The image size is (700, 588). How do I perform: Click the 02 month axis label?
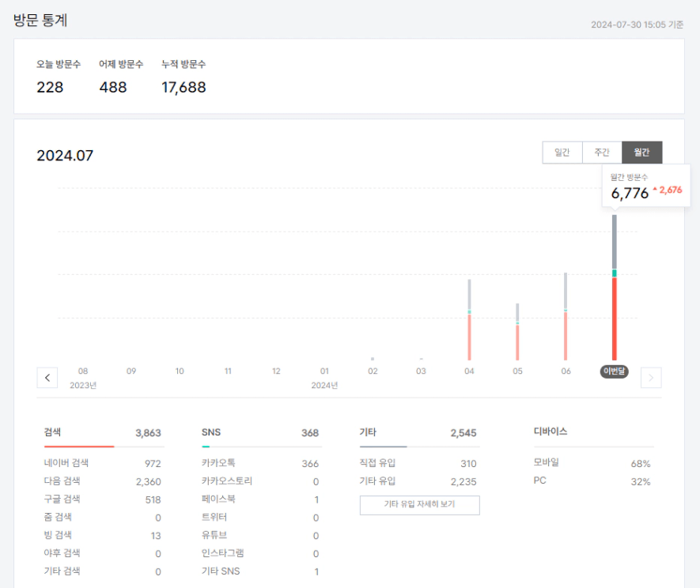373,371
